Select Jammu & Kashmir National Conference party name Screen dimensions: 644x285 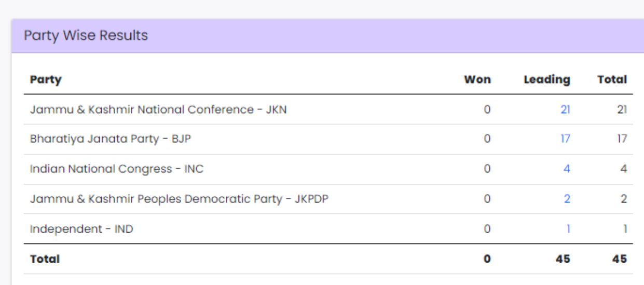(158, 110)
